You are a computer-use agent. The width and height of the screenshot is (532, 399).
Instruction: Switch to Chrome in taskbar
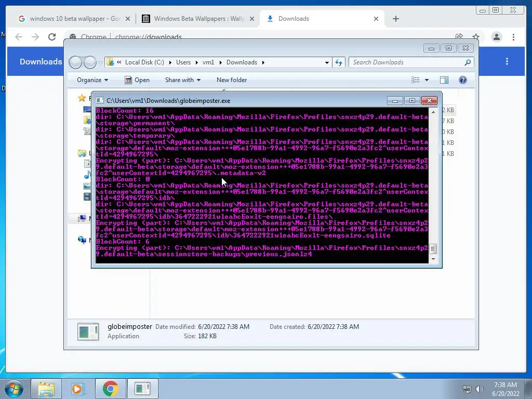[110, 389]
